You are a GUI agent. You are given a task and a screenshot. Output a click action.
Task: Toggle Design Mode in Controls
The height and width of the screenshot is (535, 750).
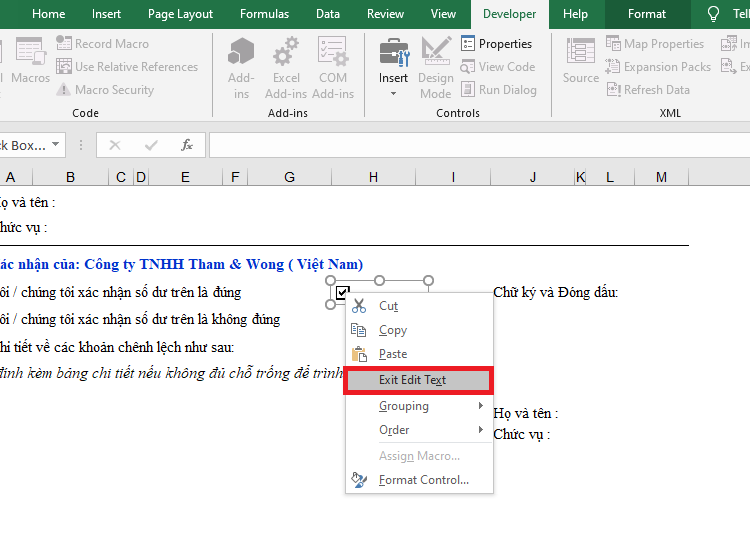click(436, 68)
